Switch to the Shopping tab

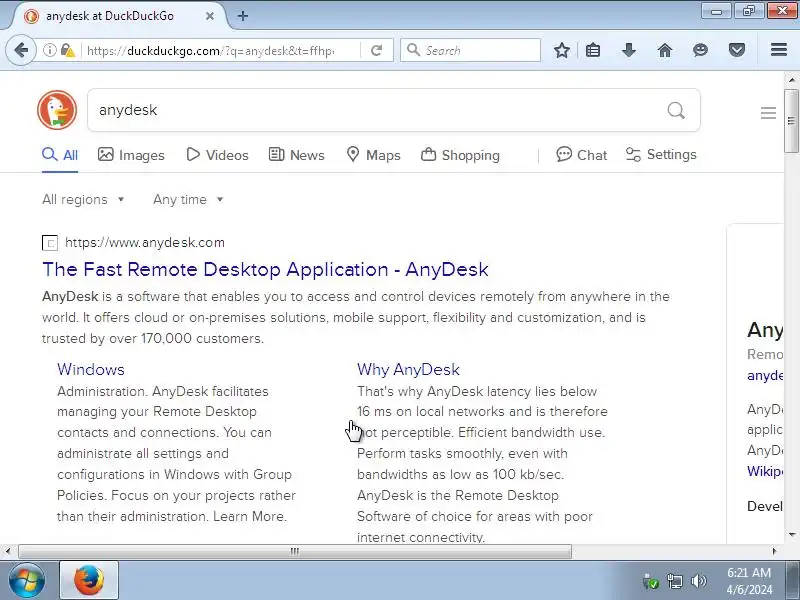460,155
